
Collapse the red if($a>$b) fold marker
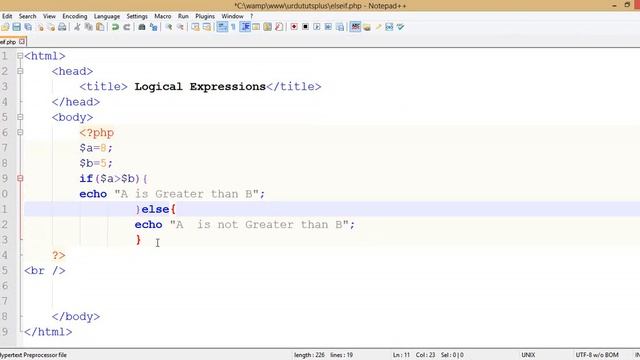(20, 178)
